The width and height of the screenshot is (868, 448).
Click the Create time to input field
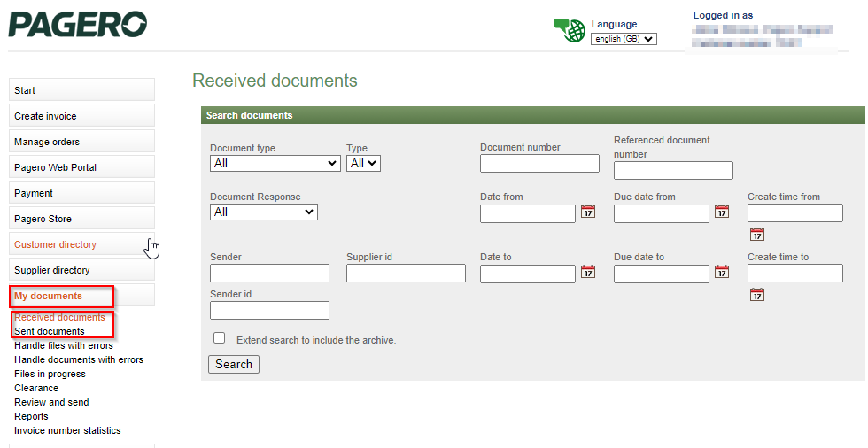[x=795, y=274]
